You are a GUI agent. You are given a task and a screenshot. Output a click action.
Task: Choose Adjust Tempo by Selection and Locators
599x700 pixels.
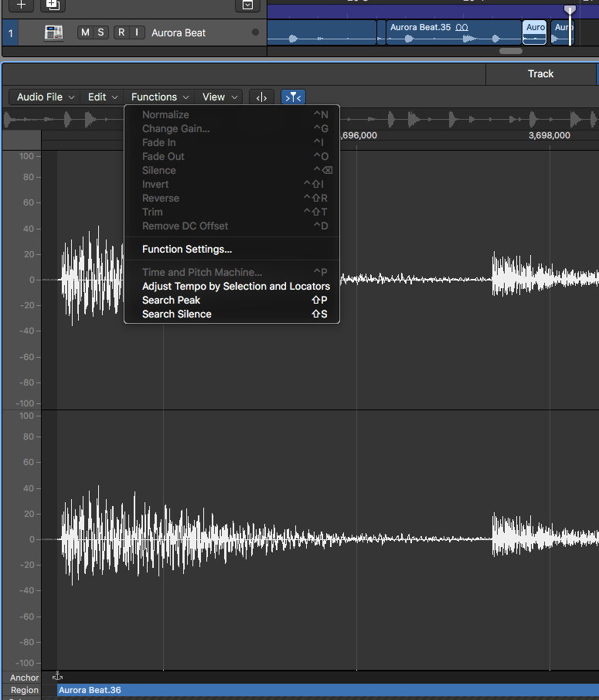click(x=232, y=286)
